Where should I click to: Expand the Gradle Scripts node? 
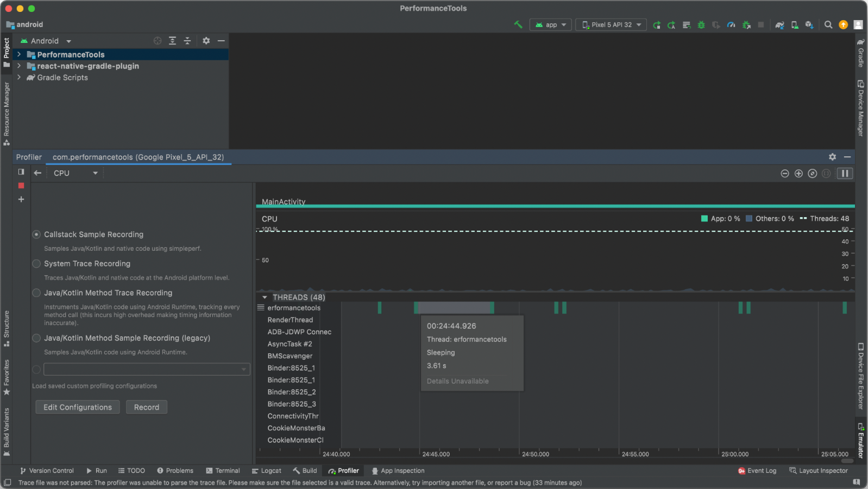click(x=19, y=77)
